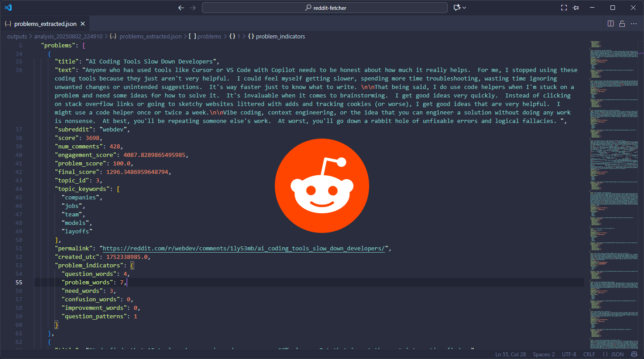
Task: Click the "subreddit" value "webdev"
Action: point(114,130)
